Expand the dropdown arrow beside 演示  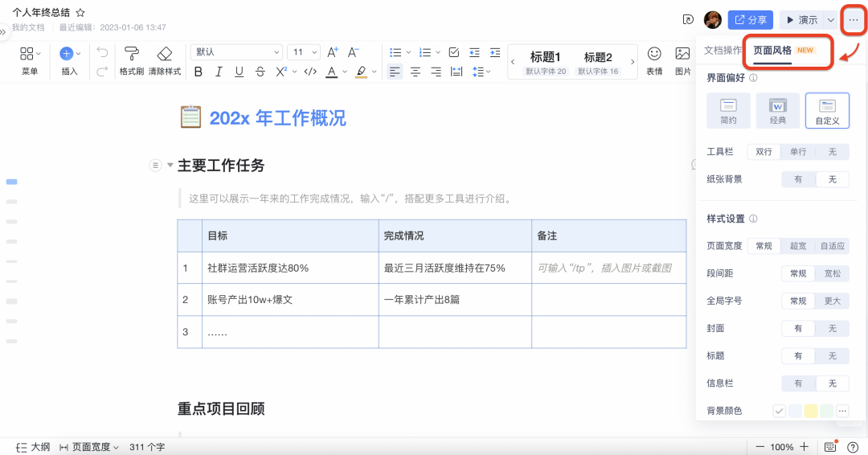click(x=830, y=20)
